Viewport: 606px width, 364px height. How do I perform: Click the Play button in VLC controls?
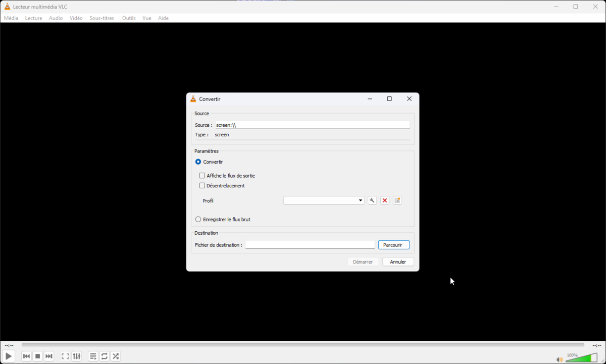(9, 356)
